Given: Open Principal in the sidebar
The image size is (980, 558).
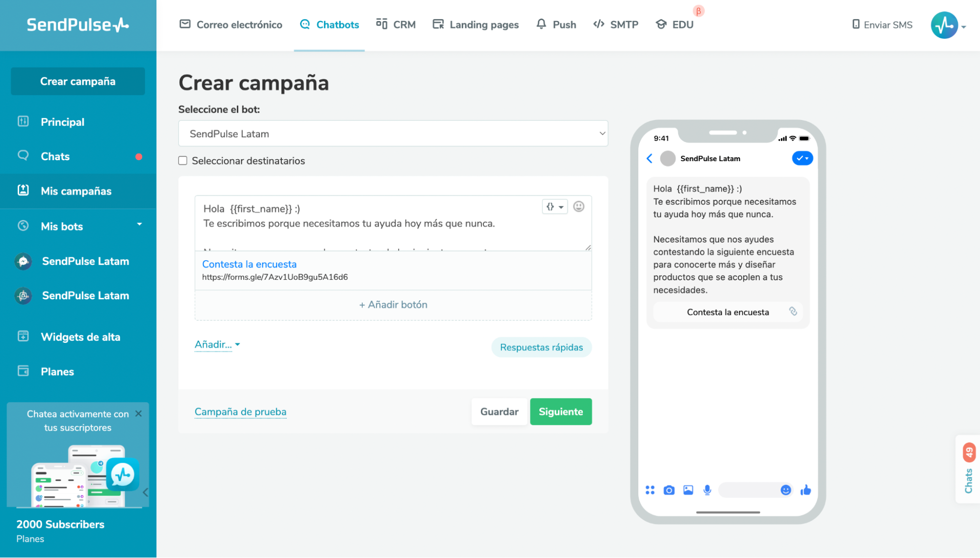Looking at the screenshot, I should click(x=62, y=122).
